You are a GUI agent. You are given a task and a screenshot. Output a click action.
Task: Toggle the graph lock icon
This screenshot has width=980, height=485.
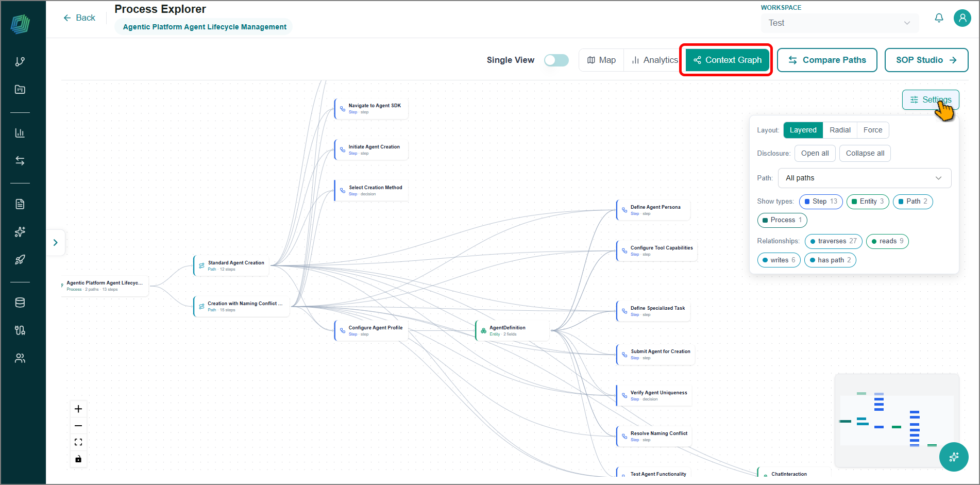point(78,459)
